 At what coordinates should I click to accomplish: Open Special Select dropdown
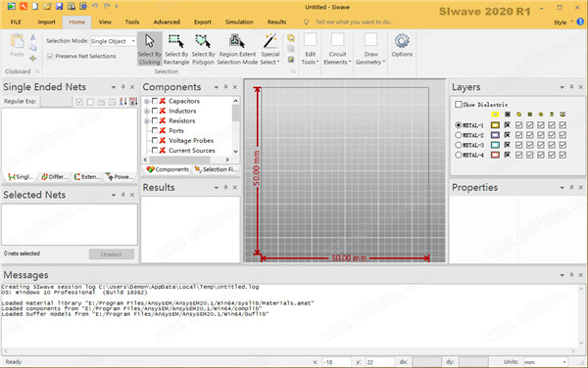click(x=270, y=49)
